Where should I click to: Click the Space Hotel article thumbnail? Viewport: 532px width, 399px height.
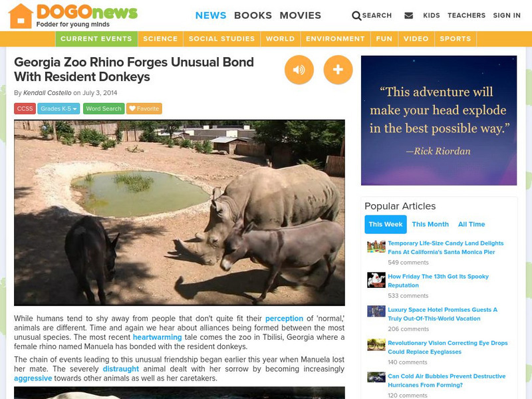point(376,311)
